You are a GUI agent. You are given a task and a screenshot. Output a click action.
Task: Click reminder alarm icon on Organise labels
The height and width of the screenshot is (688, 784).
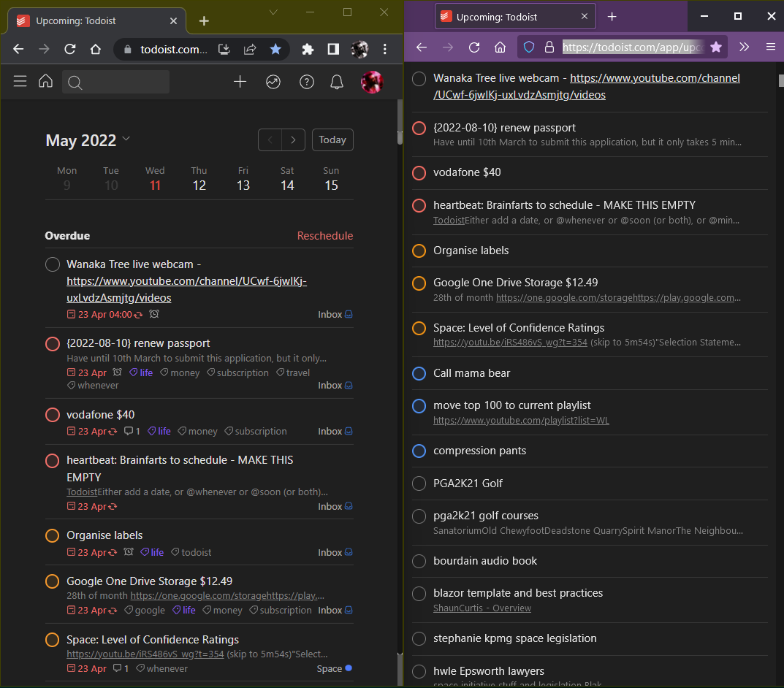click(x=129, y=552)
